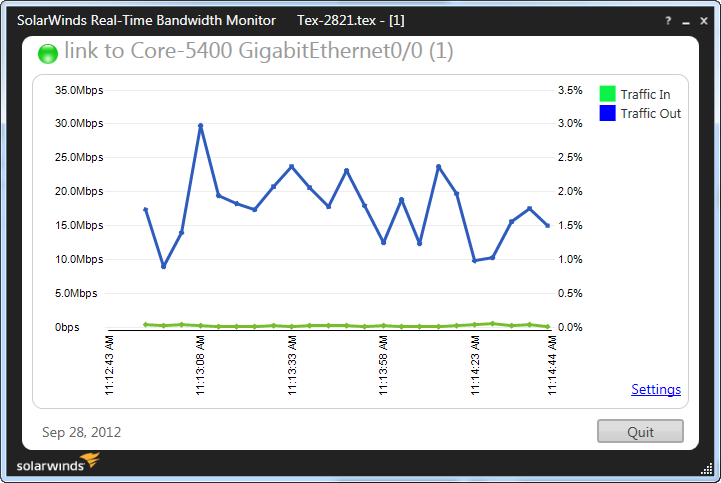Click the 2.0% axis label
Image resolution: width=721 pixels, height=483 pixels.
coord(570,191)
